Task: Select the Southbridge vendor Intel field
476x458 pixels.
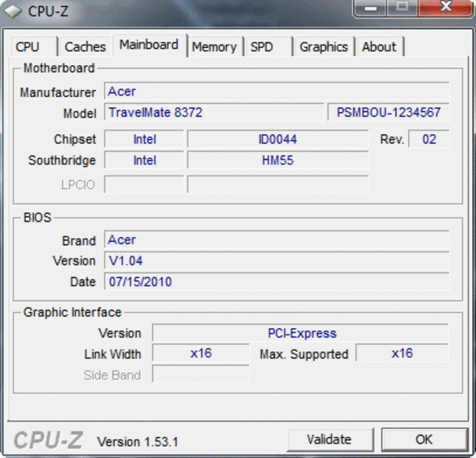Action: coord(144,160)
